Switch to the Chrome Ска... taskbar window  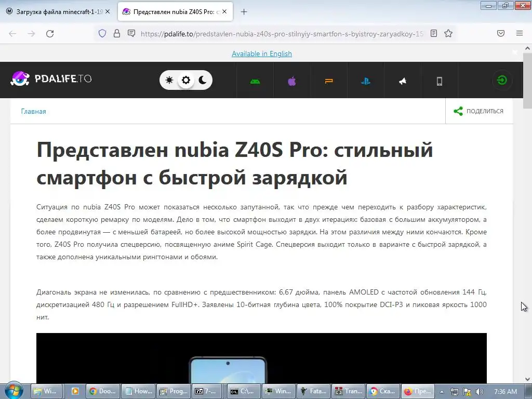(383, 391)
